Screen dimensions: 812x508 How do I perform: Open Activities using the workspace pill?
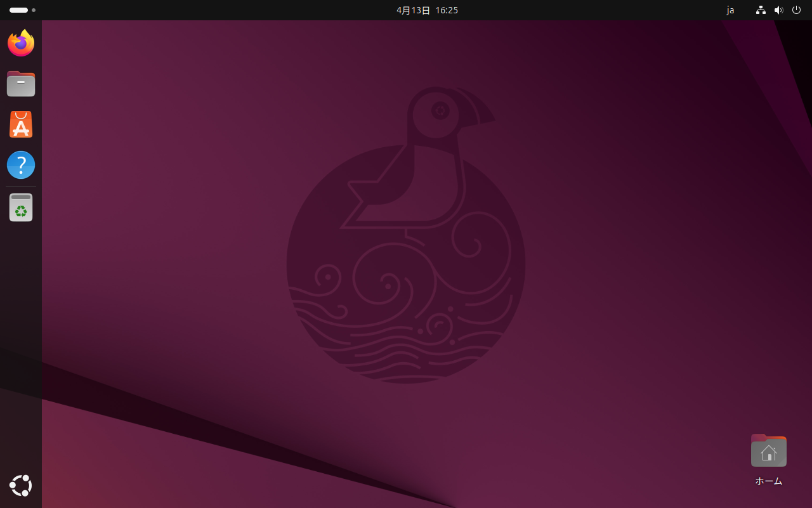point(18,10)
